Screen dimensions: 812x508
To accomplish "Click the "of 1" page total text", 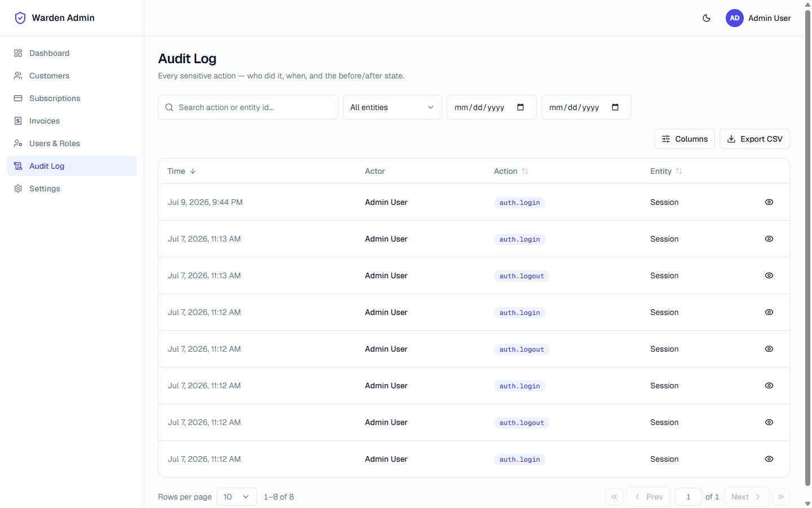I will click(x=712, y=497).
